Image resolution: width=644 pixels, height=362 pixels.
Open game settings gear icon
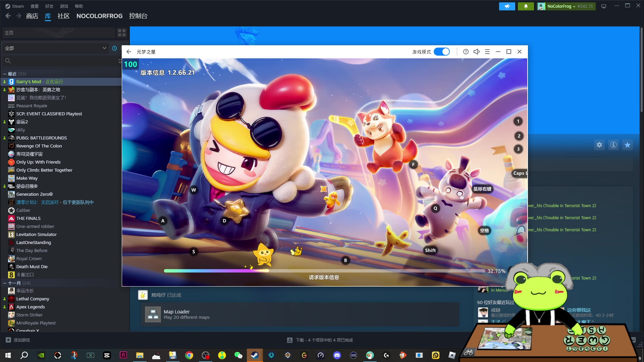(x=599, y=145)
